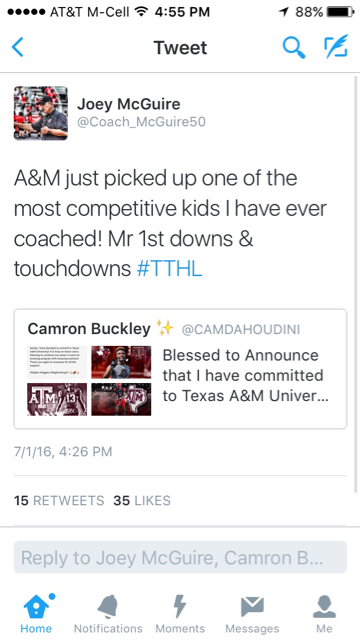Screen dimensions: 360x640
Task: Open the quoted Camron Buckley tweet text
Action: (x=245, y=375)
